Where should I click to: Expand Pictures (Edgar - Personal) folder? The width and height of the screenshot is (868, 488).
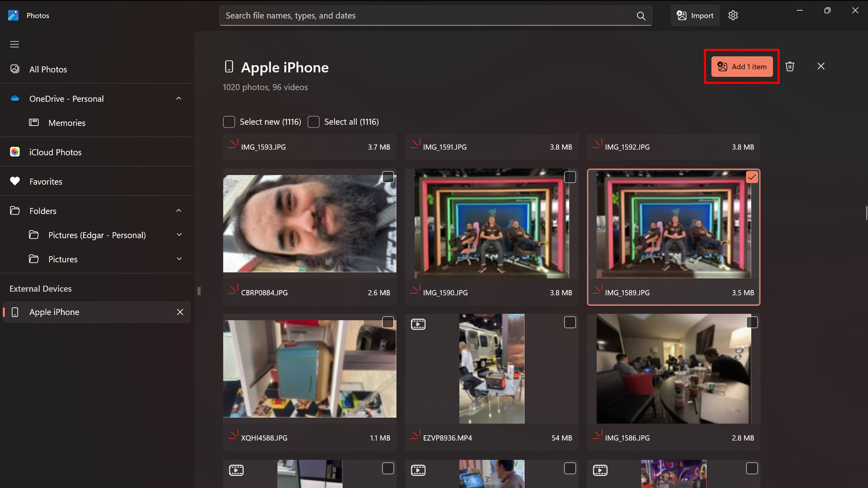(x=179, y=235)
